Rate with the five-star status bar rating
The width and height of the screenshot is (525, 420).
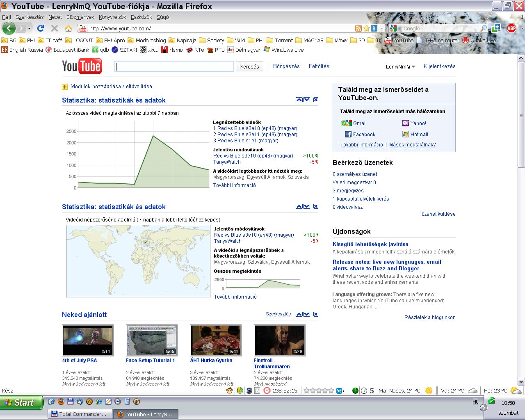(319, 390)
